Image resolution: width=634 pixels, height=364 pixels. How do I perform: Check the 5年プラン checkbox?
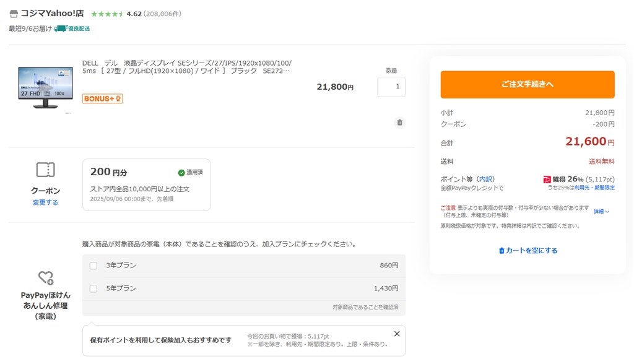pyautogui.click(x=93, y=288)
